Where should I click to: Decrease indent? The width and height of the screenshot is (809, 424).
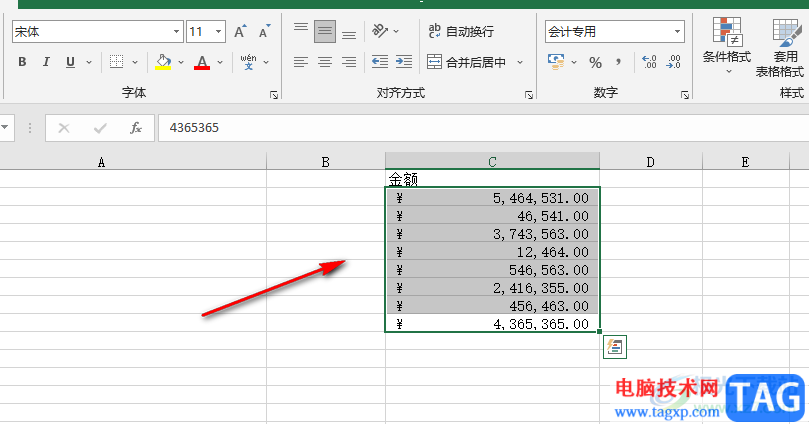pos(380,62)
